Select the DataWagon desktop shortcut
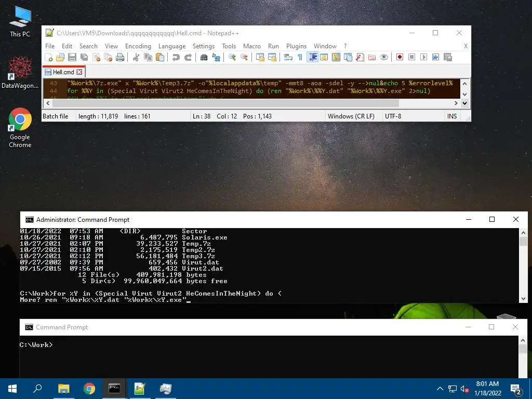This screenshot has height=399, width=532. click(x=20, y=73)
